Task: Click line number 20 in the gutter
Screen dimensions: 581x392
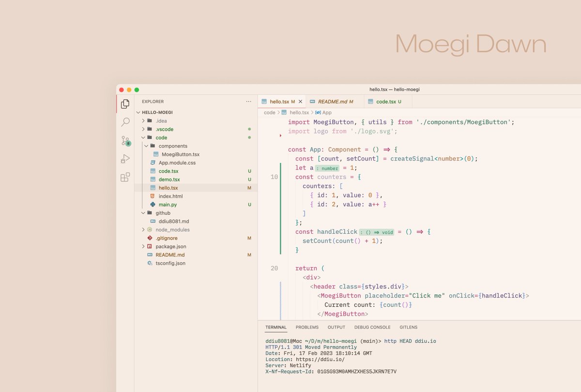Action: (x=275, y=268)
